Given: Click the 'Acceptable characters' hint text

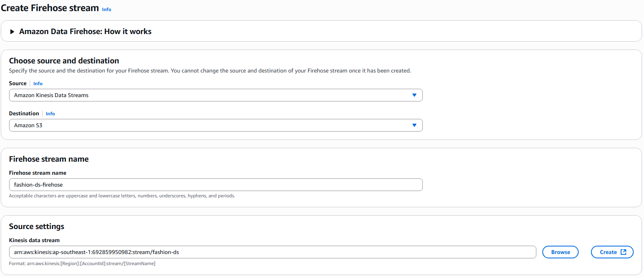Looking at the screenshot, I should 122,196.
